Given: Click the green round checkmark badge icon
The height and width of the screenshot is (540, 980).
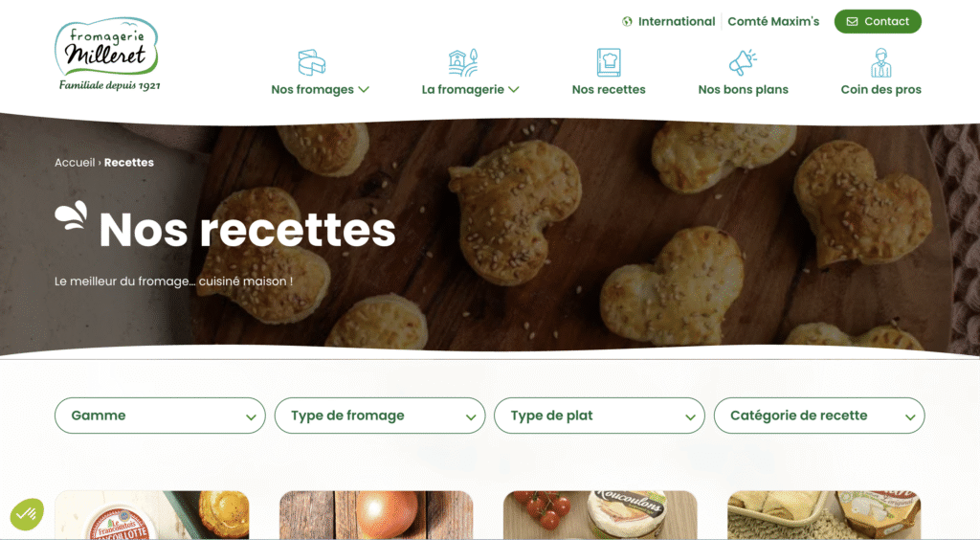Looking at the screenshot, I should 27,514.
